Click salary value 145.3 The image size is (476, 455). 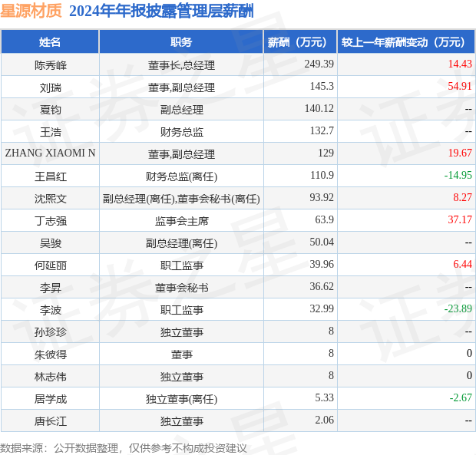click(x=322, y=86)
